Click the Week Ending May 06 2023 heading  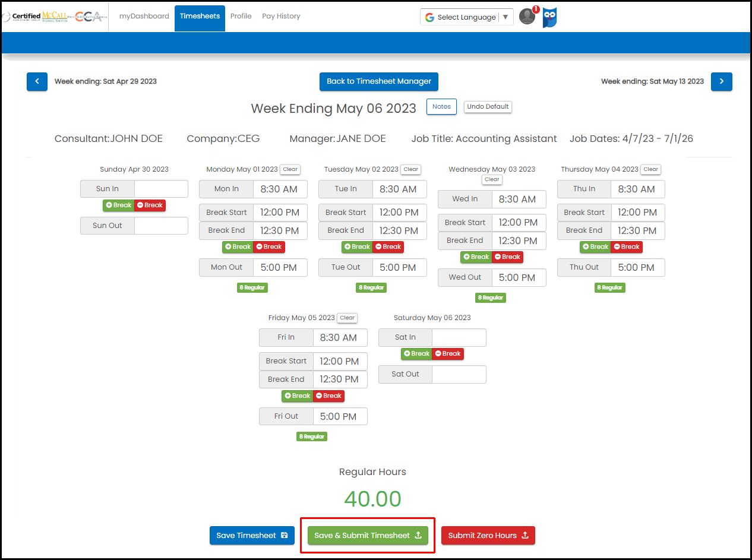tap(334, 109)
